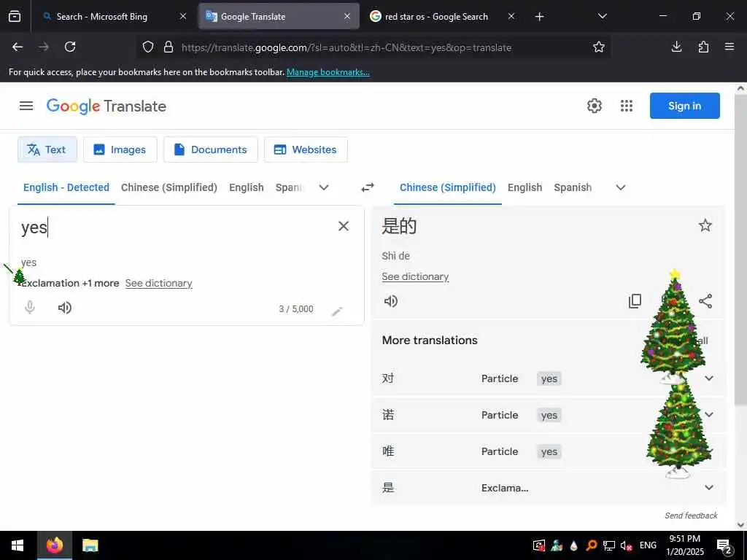Clear the source text with the X
This screenshot has height=560, width=747.
(x=344, y=226)
